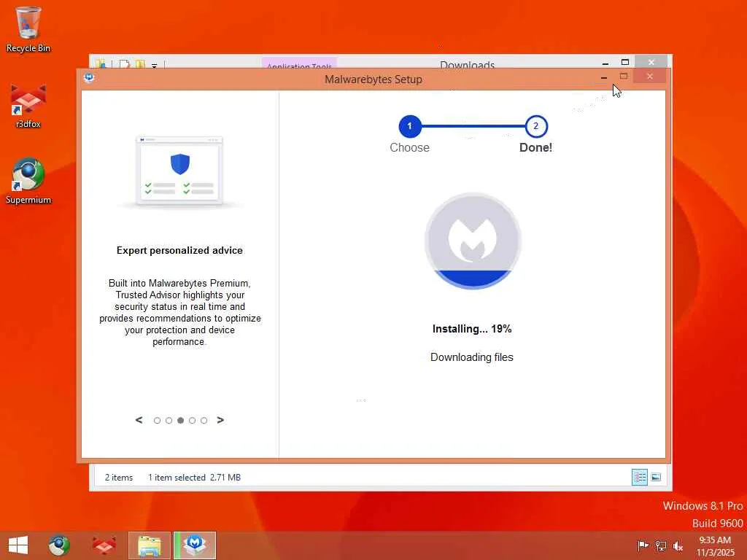Click the new folder icon in Downloads title bar
The width and height of the screenshot is (747, 560).
(x=140, y=64)
